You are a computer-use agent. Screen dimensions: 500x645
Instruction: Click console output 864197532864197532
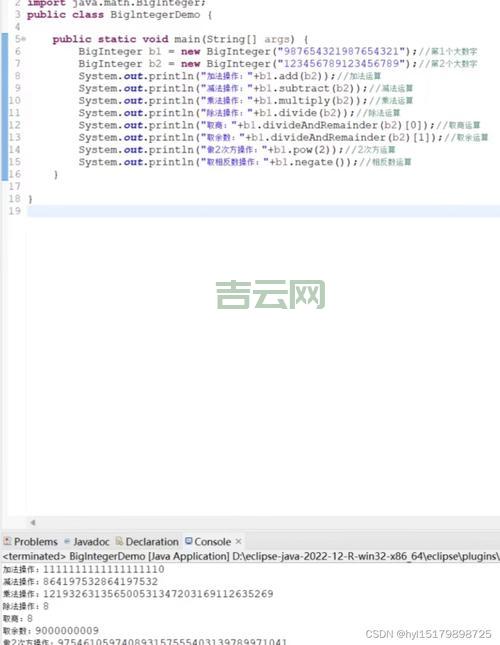pos(100,582)
